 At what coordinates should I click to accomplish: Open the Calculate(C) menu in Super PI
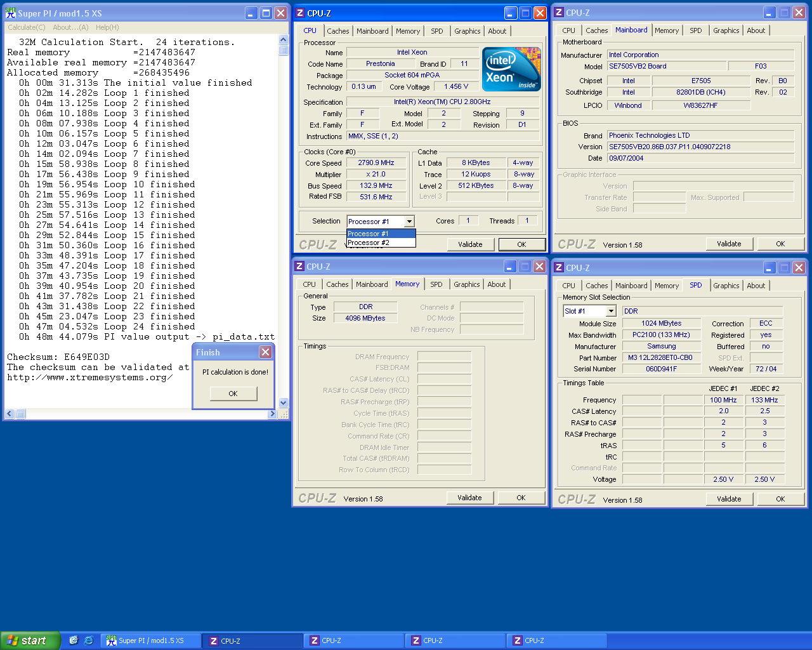click(x=27, y=27)
